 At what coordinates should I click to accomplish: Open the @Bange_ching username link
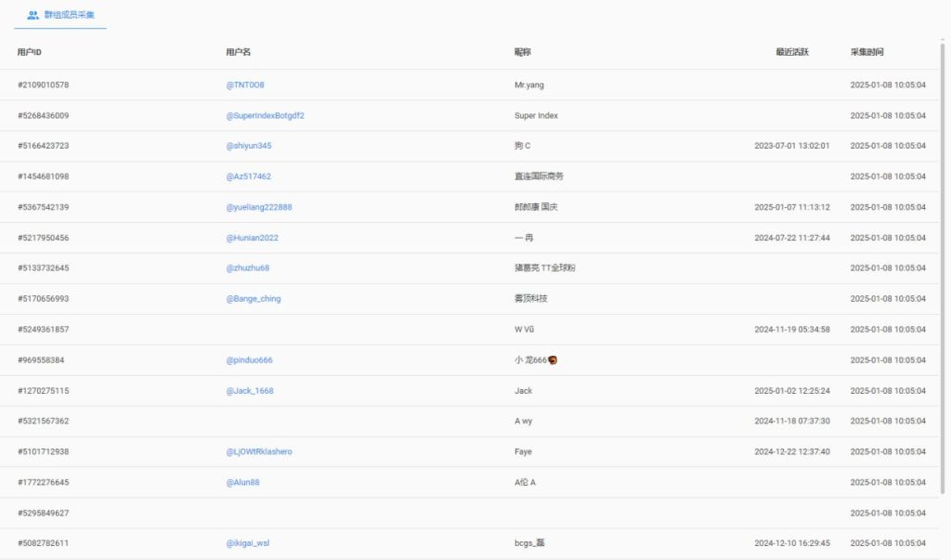click(x=255, y=299)
